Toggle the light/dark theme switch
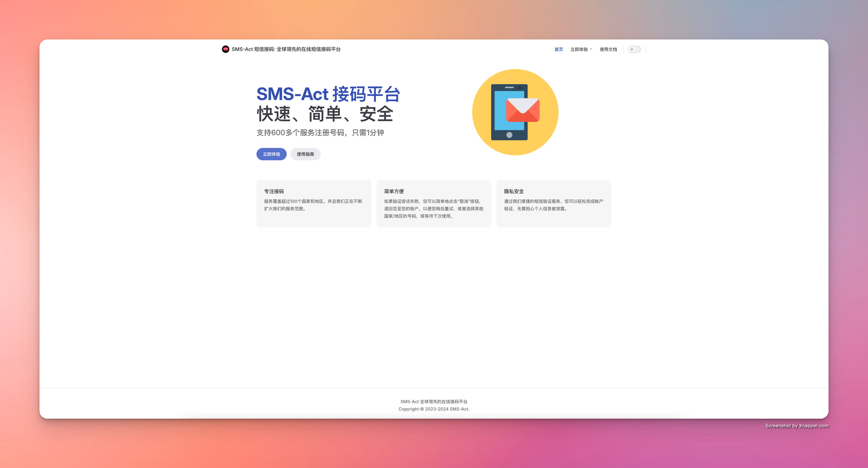This screenshot has width=868, height=468. [x=634, y=50]
